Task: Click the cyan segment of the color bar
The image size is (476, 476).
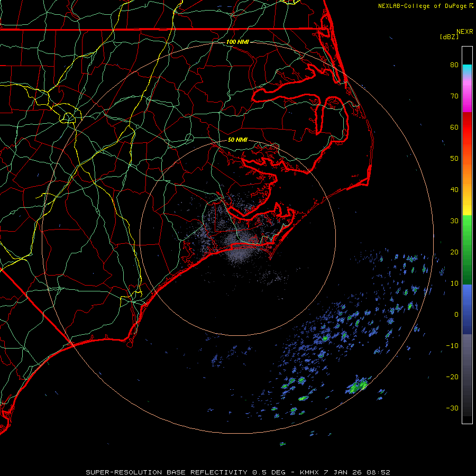Action: [x=467, y=69]
